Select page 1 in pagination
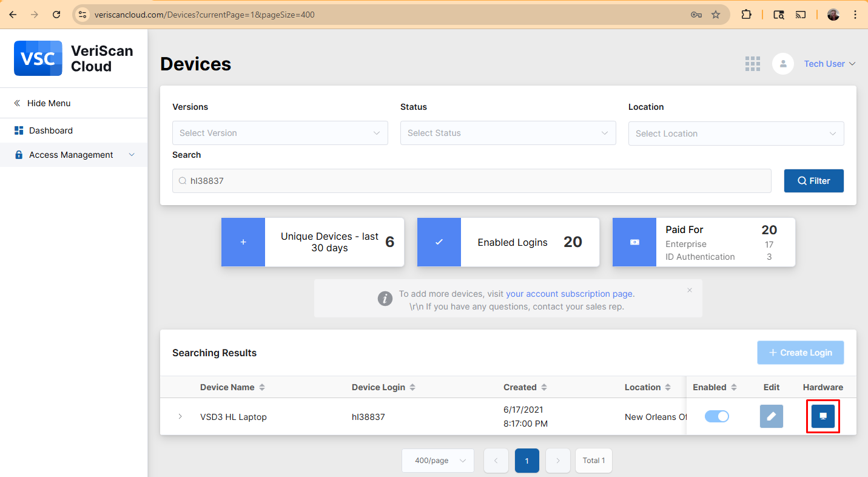This screenshot has height=477, width=868. coord(527,461)
